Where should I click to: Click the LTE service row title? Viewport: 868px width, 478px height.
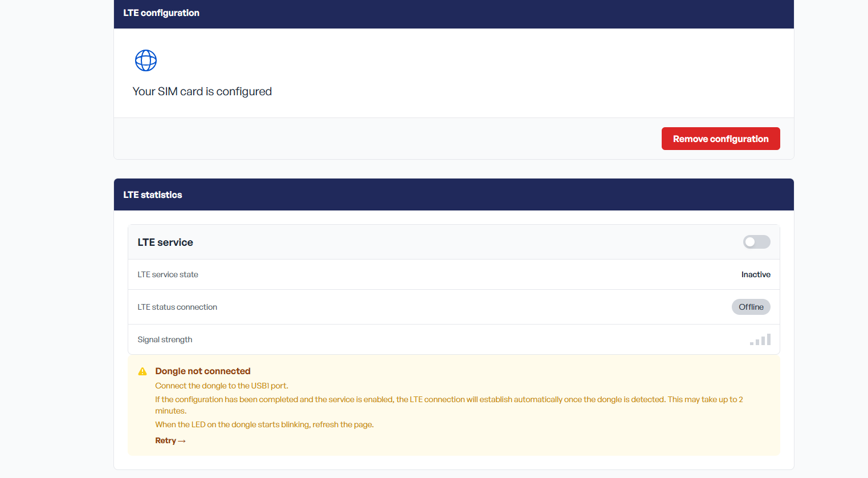coord(165,242)
